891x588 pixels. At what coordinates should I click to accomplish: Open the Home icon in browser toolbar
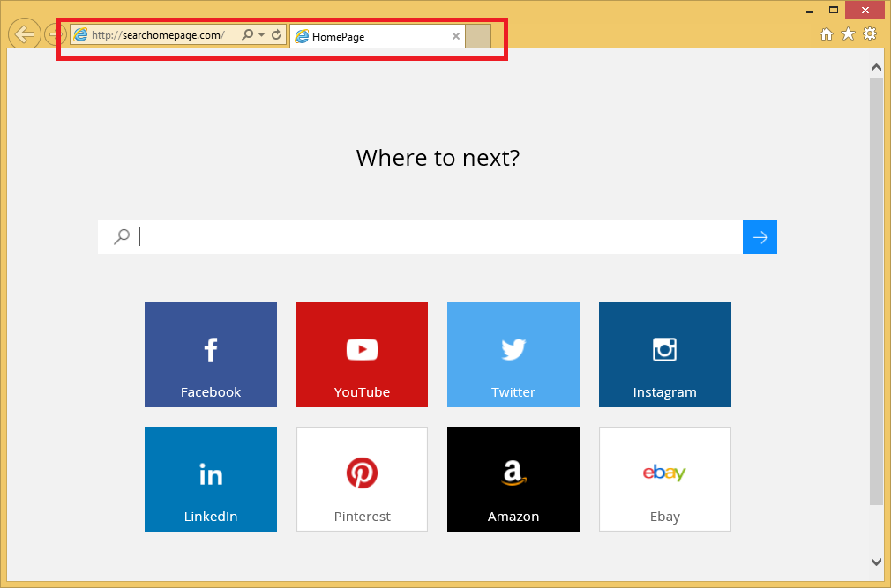(x=827, y=34)
